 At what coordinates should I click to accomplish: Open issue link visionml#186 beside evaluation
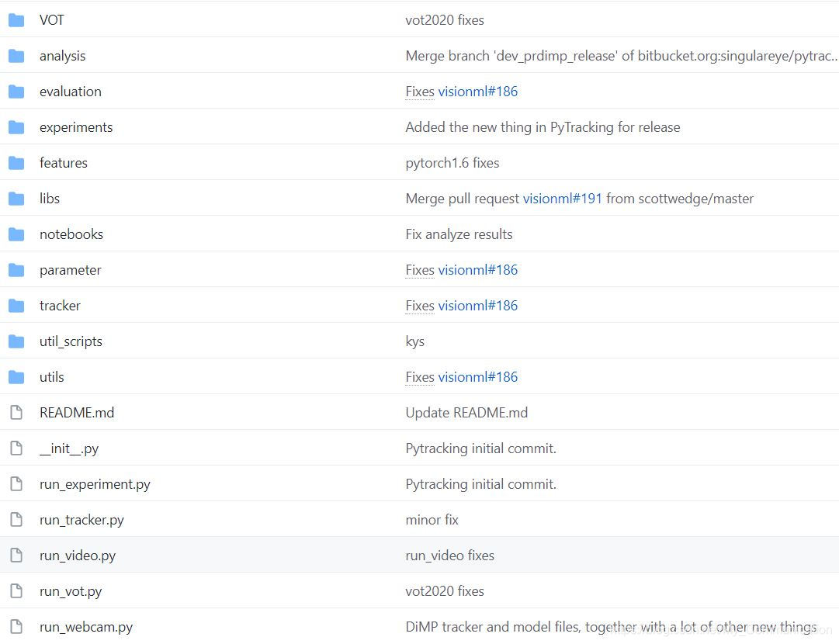point(477,91)
